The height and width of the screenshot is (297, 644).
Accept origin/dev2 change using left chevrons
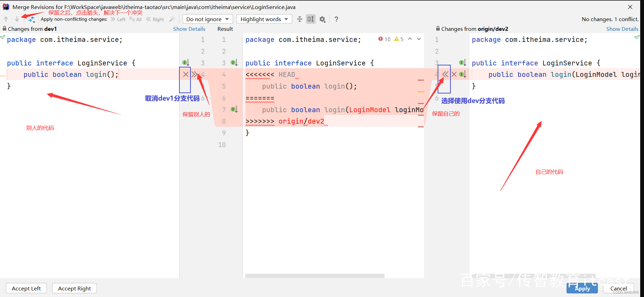click(x=445, y=74)
